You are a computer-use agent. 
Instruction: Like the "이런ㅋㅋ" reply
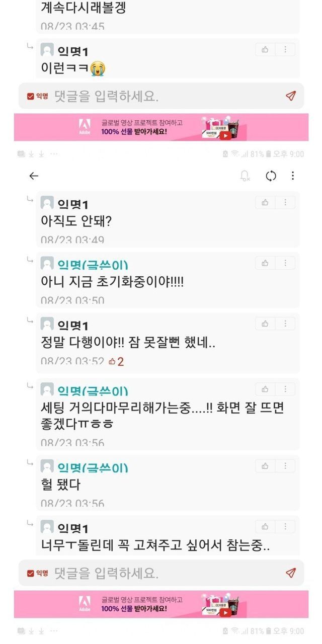pos(265,49)
